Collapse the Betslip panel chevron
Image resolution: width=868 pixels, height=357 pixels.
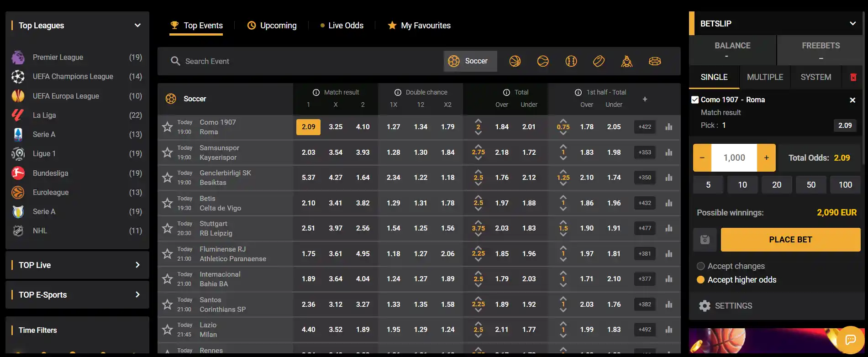[852, 23]
